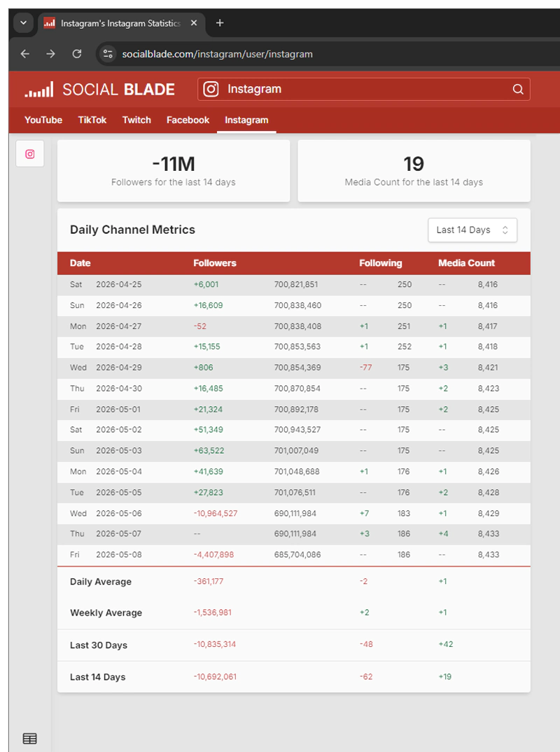This screenshot has width=560, height=752.
Task: Click the -1,536,981 weekly average value
Action: 212,613
